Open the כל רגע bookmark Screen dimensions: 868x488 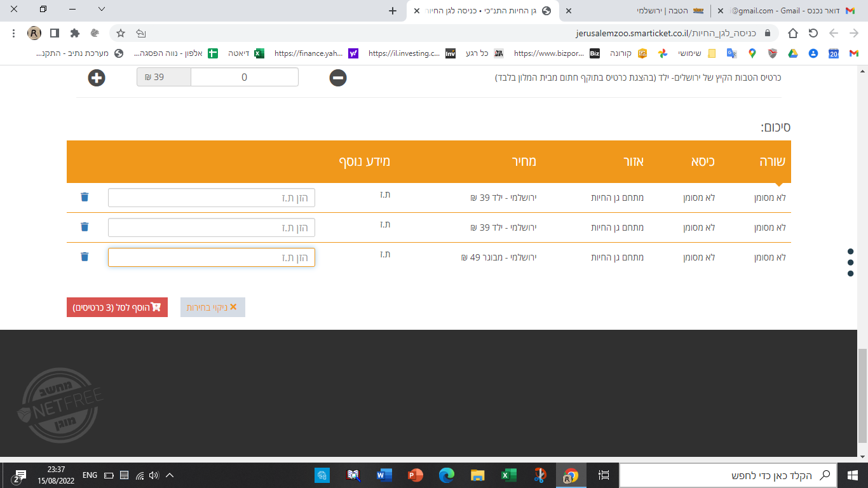(485, 53)
